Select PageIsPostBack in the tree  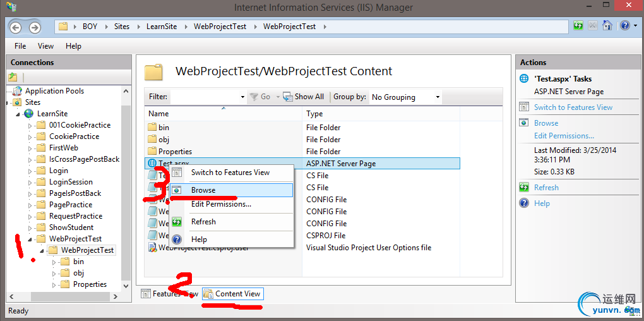[75, 193]
